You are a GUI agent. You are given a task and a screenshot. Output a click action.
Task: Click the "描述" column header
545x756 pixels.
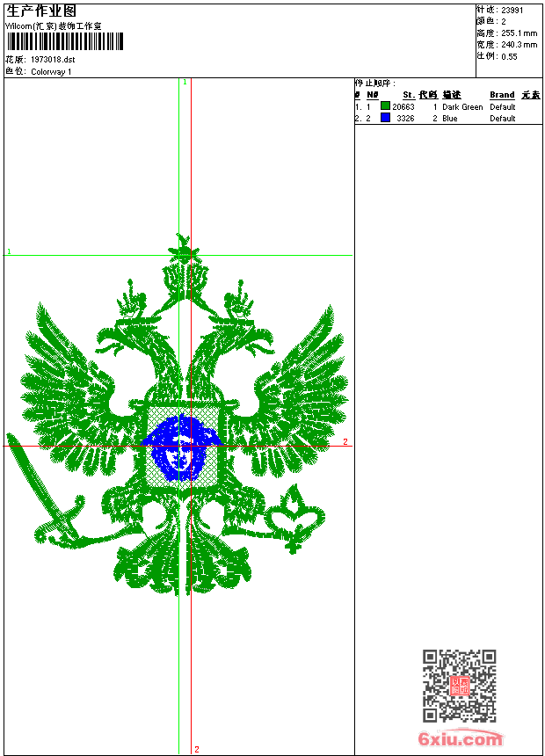(452, 95)
